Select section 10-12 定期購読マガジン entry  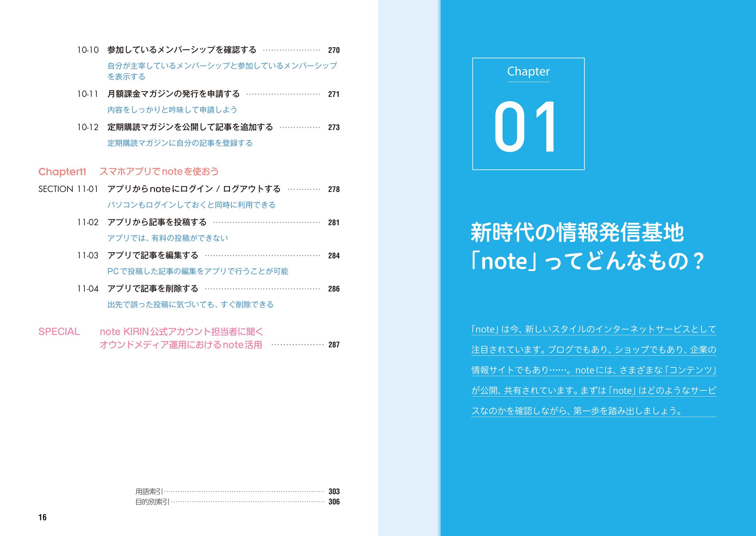[190, 127]
